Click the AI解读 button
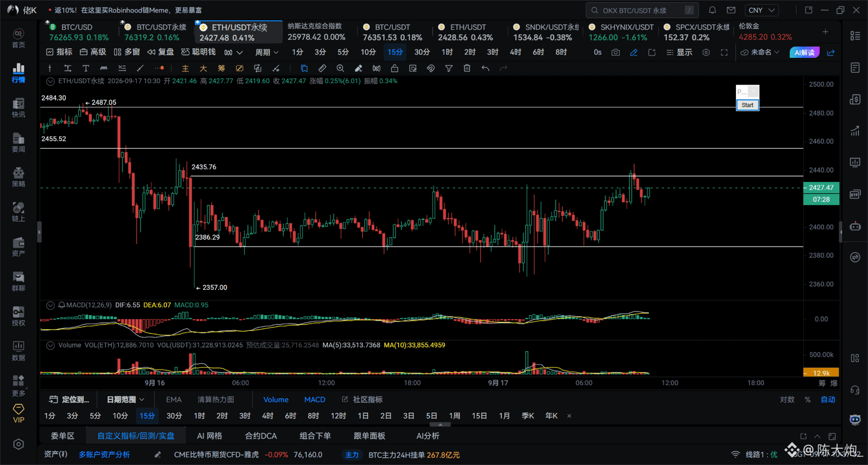The width and height of the screenshot is (868, 465). [x=804, y=52]
